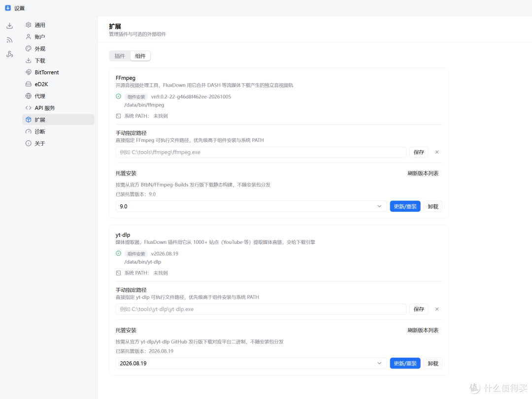Focus the FFmpeg manual path input field
This screenshot has width=532, height=399.
pyautogui.click(x=261, y=152)
